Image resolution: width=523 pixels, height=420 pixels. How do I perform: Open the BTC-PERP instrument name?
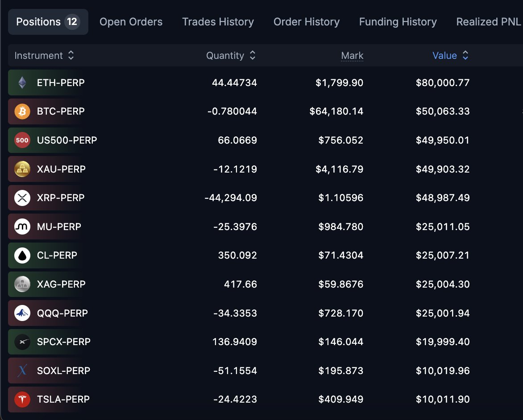(61, 111)
